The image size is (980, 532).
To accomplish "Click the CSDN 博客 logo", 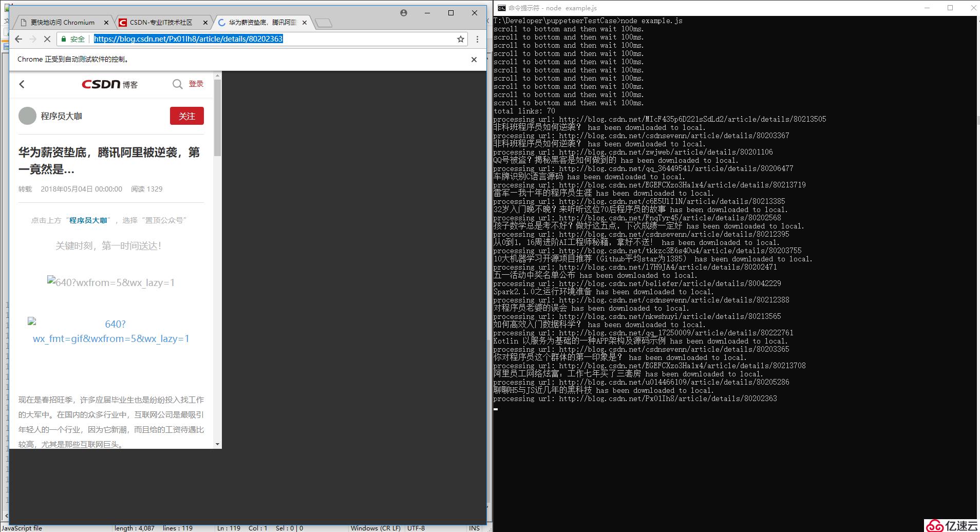I will 109,84.
